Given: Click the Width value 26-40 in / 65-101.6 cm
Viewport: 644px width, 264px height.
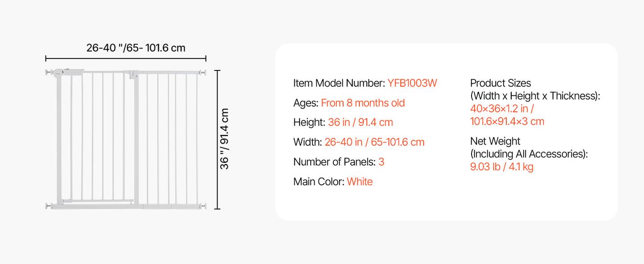Looking at the screenshot, I should 374,142.
